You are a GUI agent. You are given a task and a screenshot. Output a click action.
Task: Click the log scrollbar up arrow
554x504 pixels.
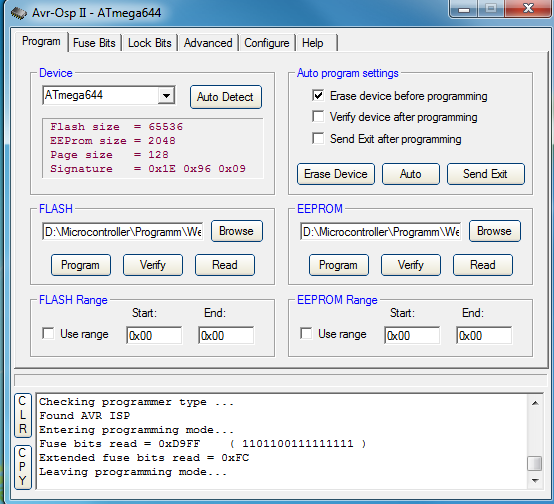coord(535,403)
